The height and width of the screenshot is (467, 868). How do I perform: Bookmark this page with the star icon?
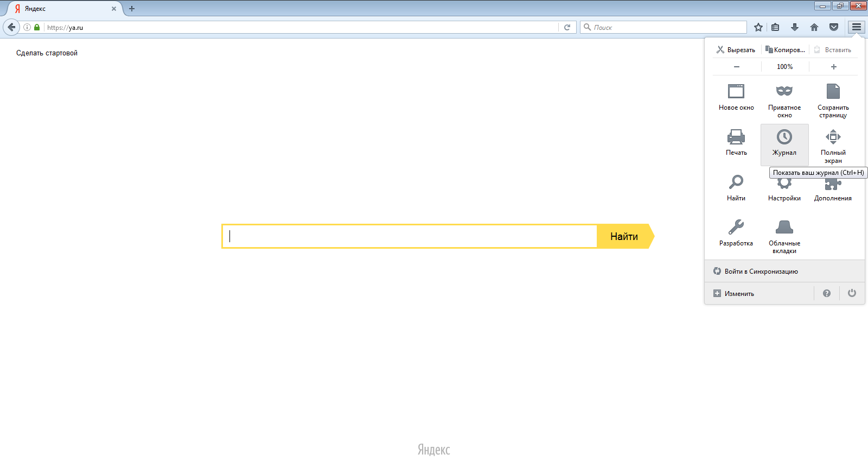758,27
